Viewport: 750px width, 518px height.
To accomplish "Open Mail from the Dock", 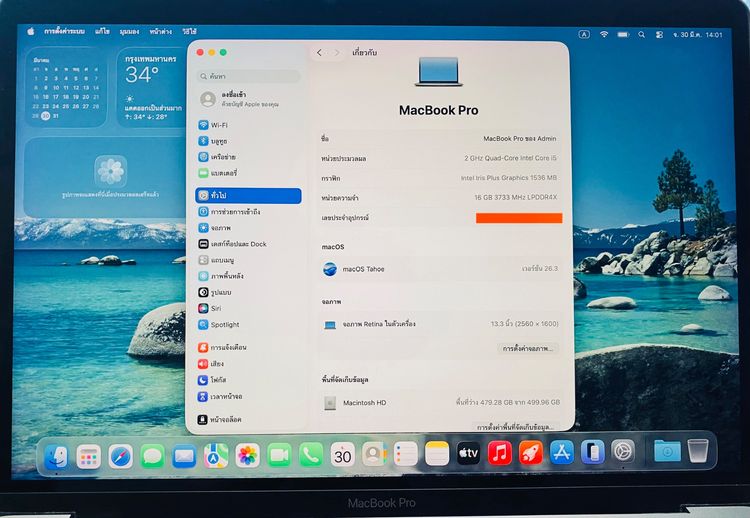I will click(184, 455).
